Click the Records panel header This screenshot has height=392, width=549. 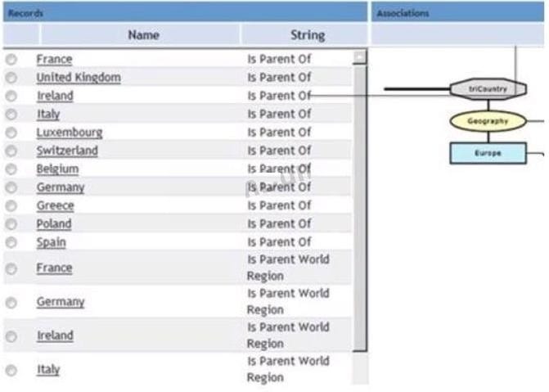tap(184, 13)
